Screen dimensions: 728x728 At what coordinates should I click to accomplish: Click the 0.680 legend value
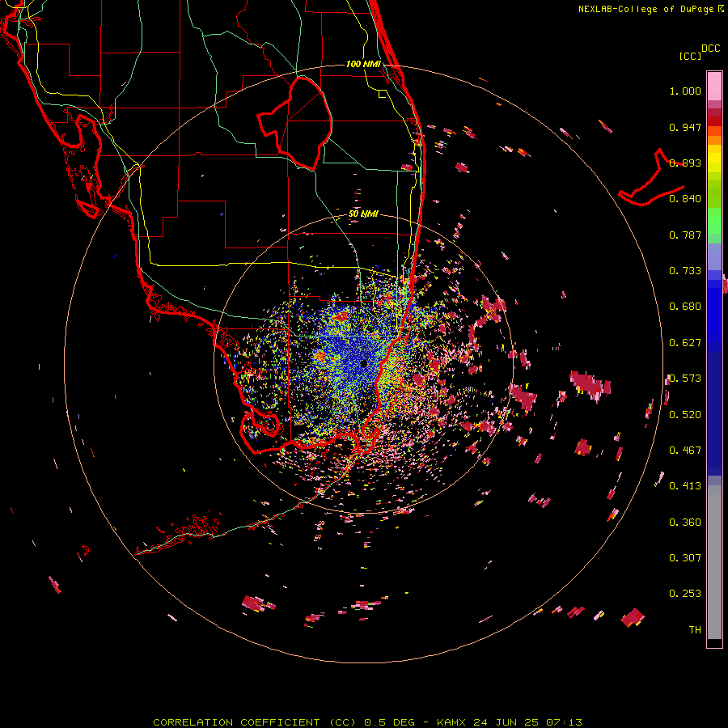[x=685, y=307]
